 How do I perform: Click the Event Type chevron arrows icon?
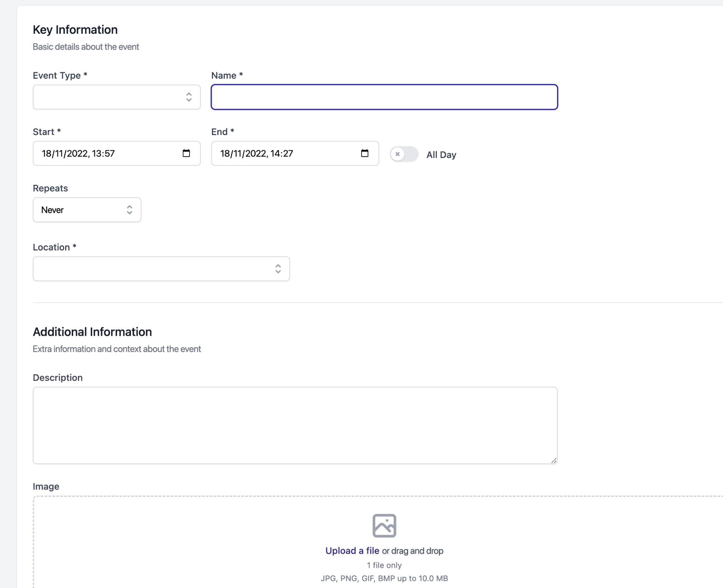(x=189, y=97)
